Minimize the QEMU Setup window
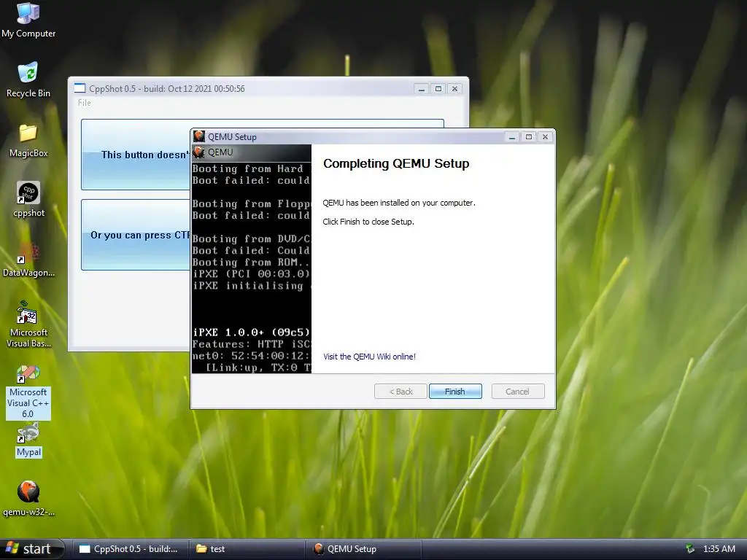747x560 pixels. click(x=512, y=137)
